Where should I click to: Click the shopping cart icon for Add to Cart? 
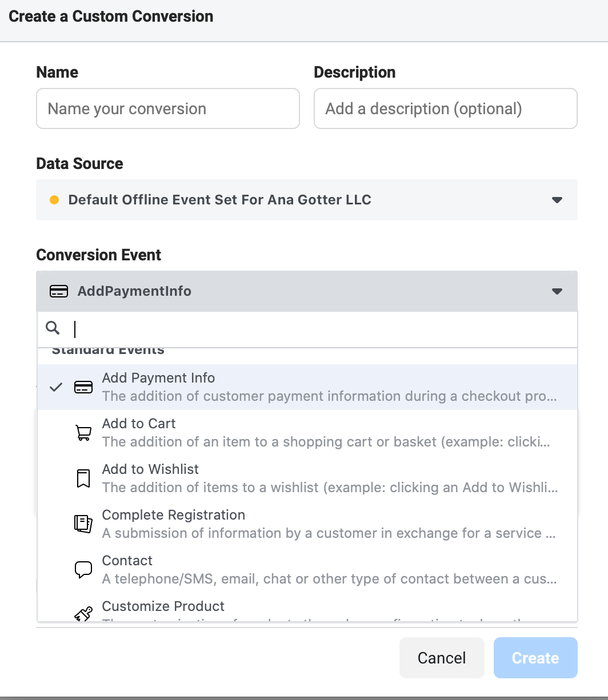pyautogui.click(x=83, y=432)
